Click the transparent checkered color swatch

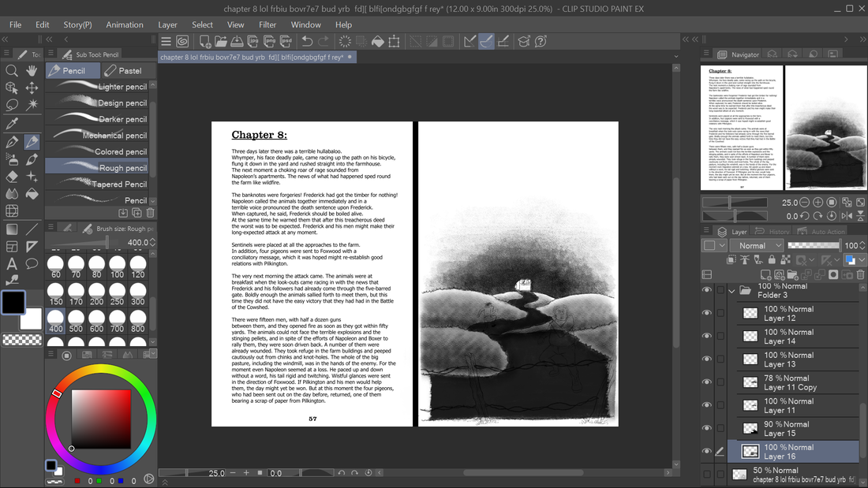tap(22, 340)
